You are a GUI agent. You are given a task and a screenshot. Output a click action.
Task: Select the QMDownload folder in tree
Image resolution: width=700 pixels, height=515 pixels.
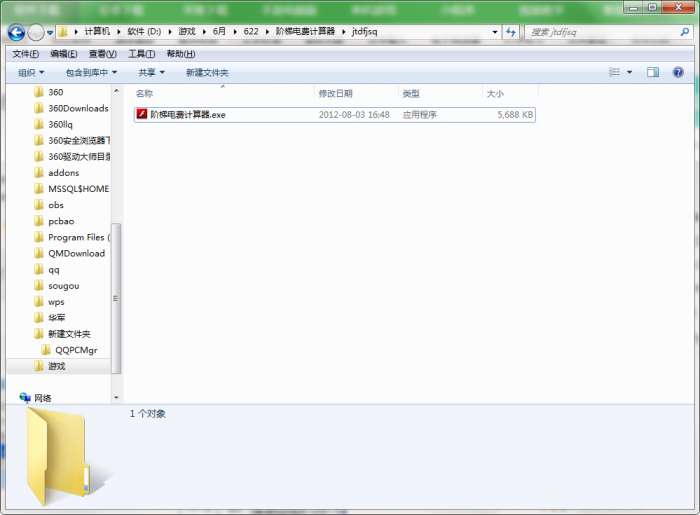76,253
